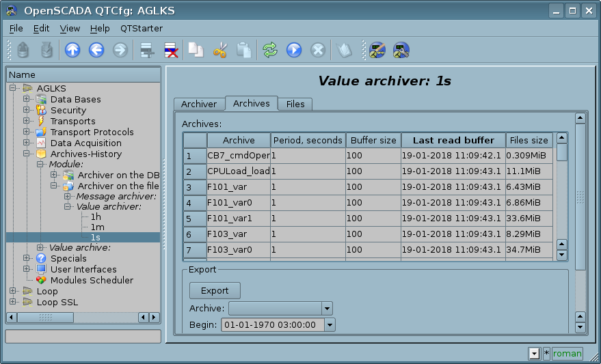Switch to the Archiver tab
This screenshot has width=601, height=364.
(x=199, y=104)
